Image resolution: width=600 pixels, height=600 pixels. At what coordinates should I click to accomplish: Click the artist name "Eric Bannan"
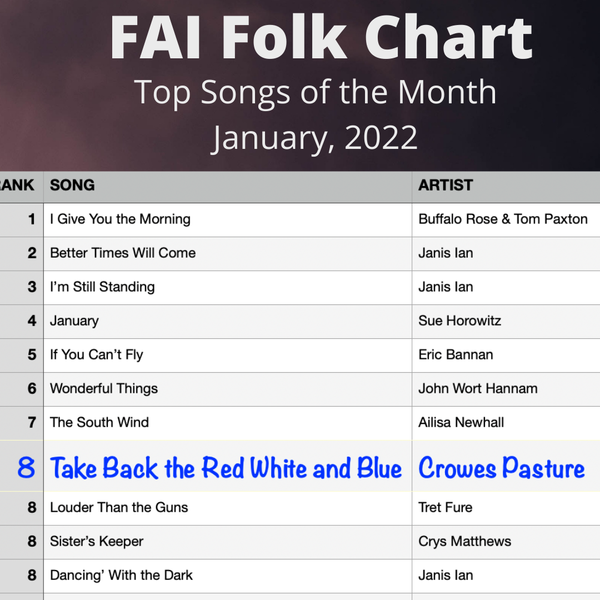pyautogui.click(x=456, y=355)
